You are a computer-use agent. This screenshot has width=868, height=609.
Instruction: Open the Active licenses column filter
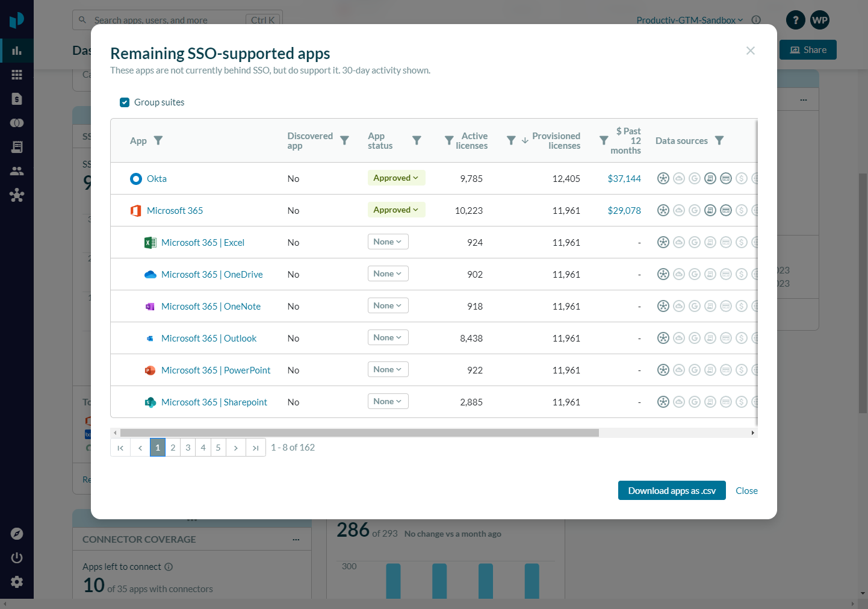coord(449,140)
